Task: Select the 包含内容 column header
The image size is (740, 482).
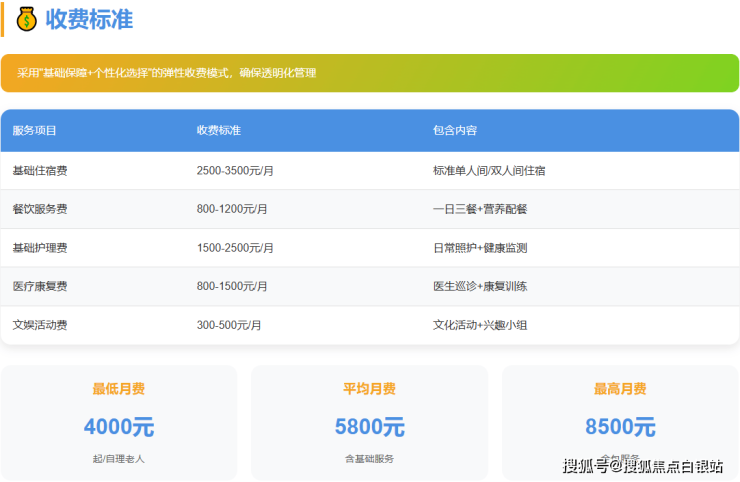Action: (x=455, y=131)
